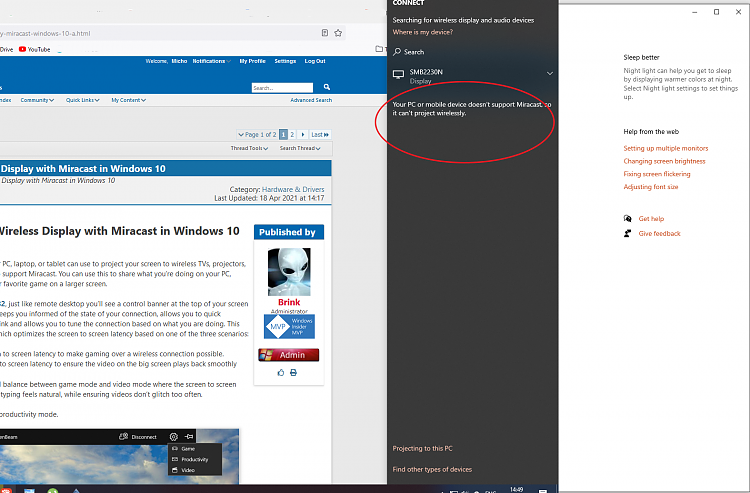The height and width of the screenshot is (493, 750).
Task: Click the print icon under Brink's profile
Action: [293, 372]
